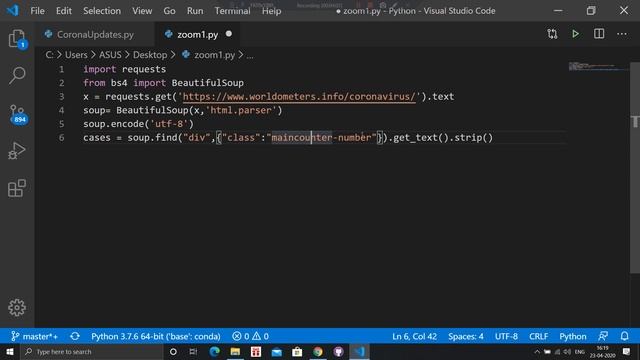The width and height of the screenshot is (640, 360).
Task: Change language mode Python
Action: (x=573, y=336)
